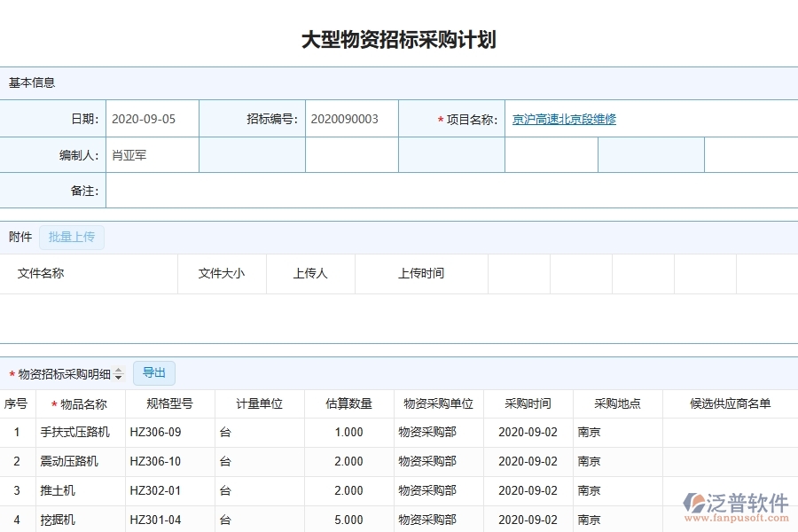Click the up sort arrow beside 物资招标采购明细
798x532 pixels.
click(120, 371)
